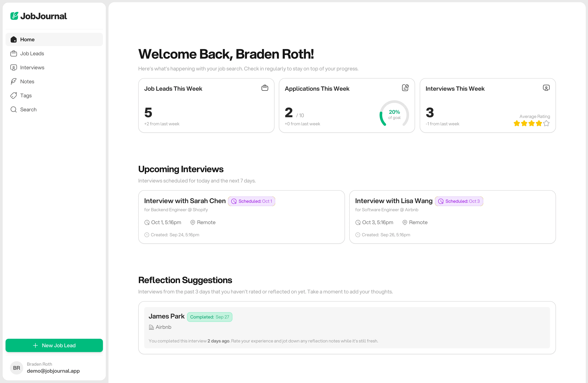The width and height of the screenshot is (588, 383).
Task: Open Notes section
Action: click(54, 81)
